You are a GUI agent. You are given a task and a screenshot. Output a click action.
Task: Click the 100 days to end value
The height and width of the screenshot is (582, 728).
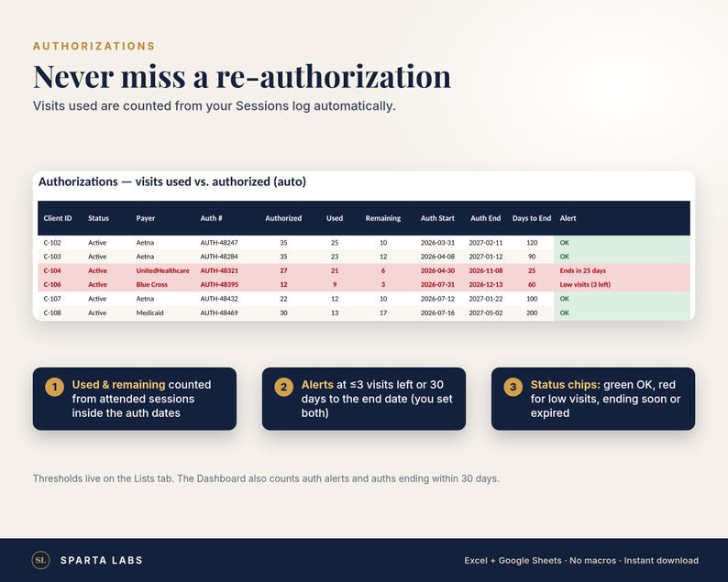coord(532,299)
